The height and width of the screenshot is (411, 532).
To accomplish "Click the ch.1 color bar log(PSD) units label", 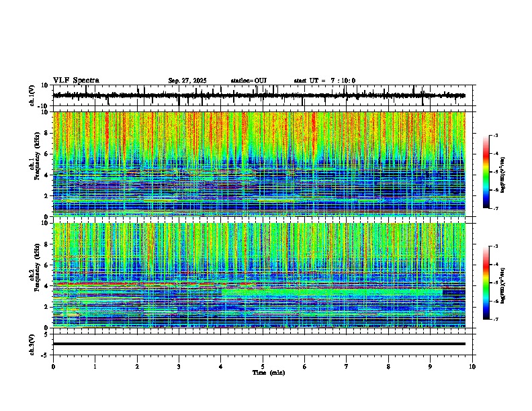I will click(503, 175).
